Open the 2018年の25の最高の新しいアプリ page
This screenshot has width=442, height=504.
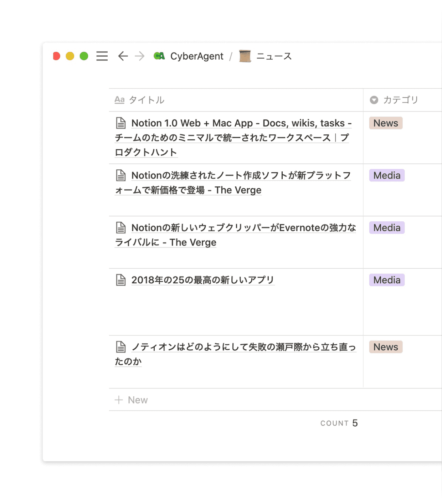point(203,280)
